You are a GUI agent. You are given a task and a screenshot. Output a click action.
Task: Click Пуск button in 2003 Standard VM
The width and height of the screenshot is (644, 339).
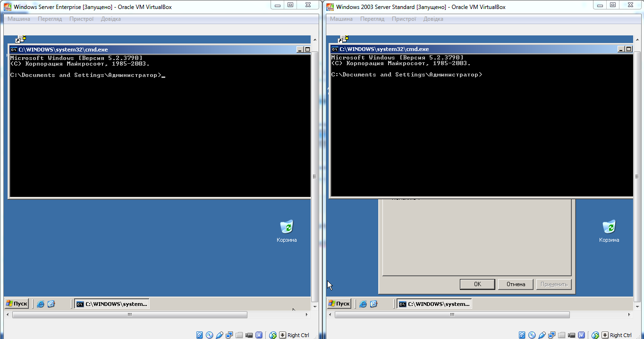(x=339, y=304)
